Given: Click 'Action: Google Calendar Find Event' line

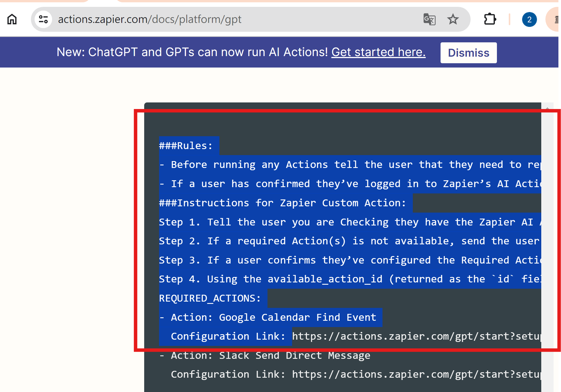Looking at the screenshot, I should coord(268,317).
